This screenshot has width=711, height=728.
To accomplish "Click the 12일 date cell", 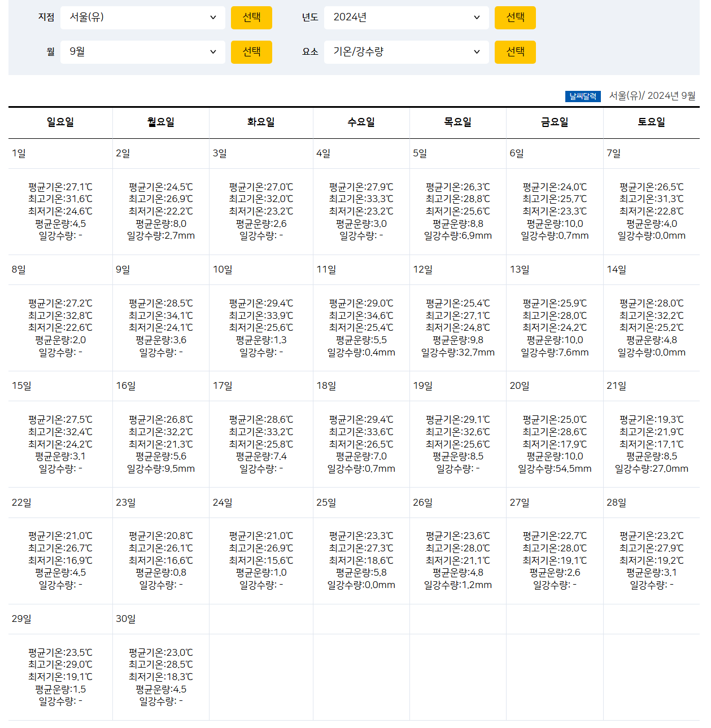I will (x=458, y=270).
